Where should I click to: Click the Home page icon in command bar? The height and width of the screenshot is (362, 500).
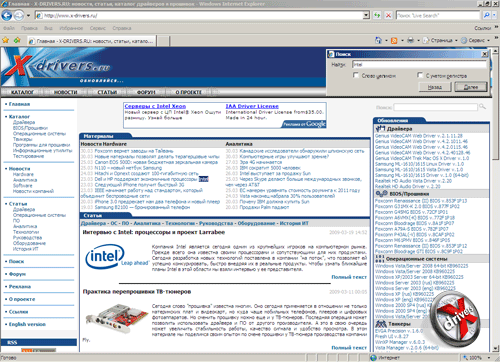(378, 40)
